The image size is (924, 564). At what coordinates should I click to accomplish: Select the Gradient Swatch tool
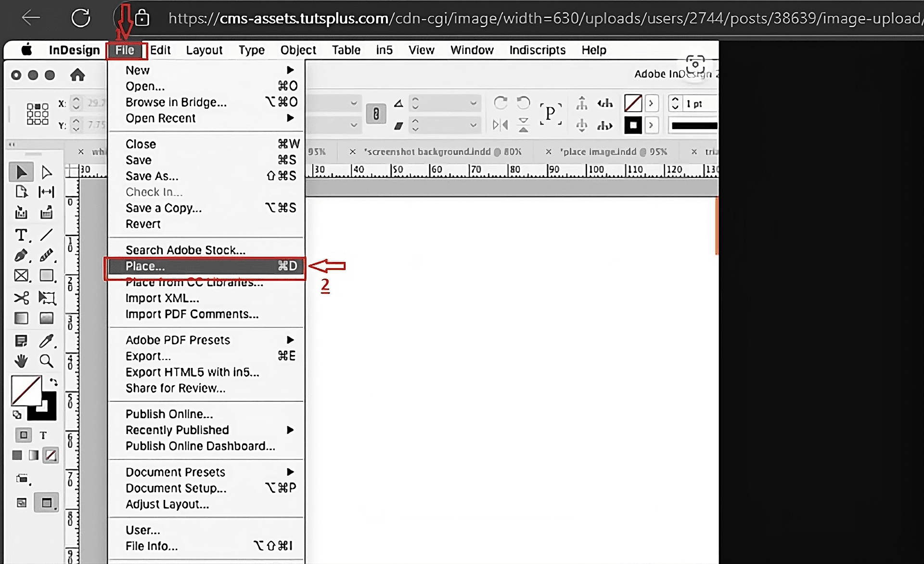pos(22,318)
